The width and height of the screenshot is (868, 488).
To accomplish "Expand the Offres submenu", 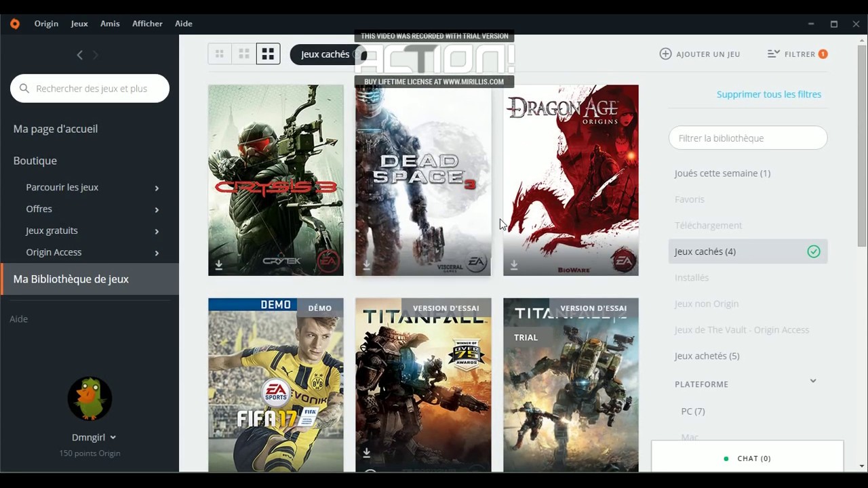I will (x=157, y=209).
